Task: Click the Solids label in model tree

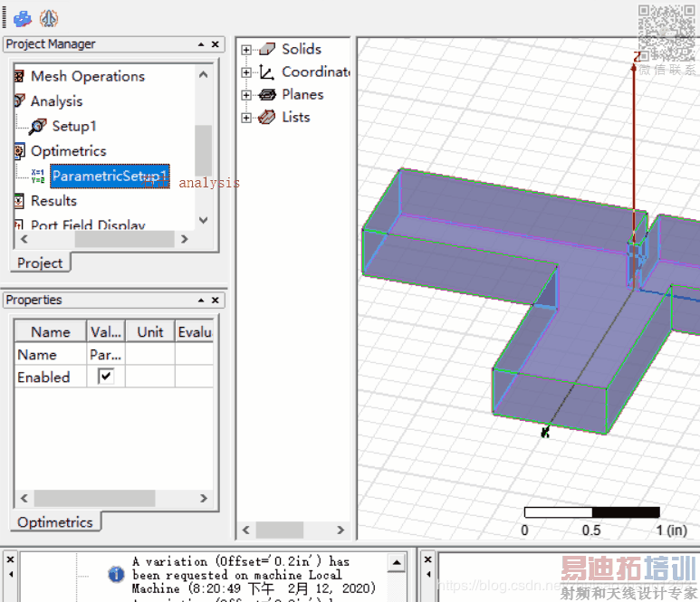Action: coord(302,49)
